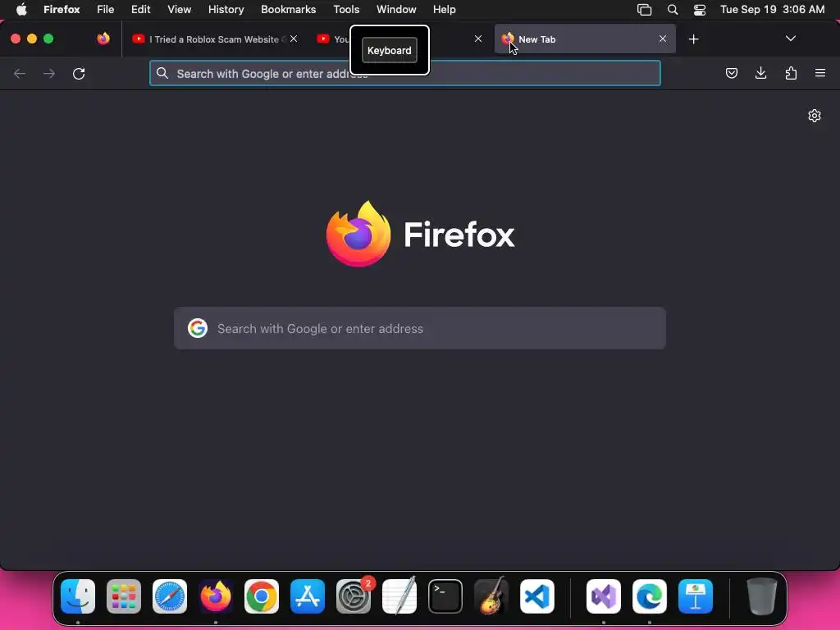Go forward using the forward arrow

[49, 73]
